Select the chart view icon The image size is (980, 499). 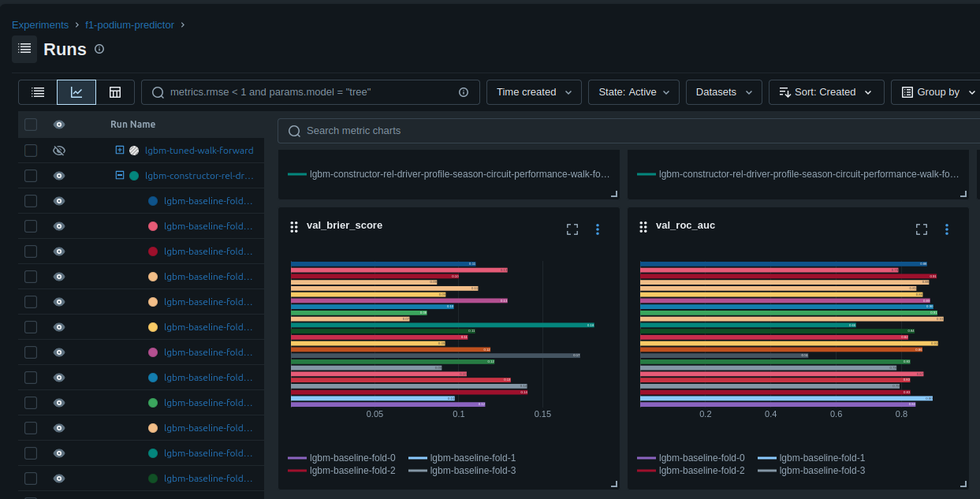[x=76, y=92]
